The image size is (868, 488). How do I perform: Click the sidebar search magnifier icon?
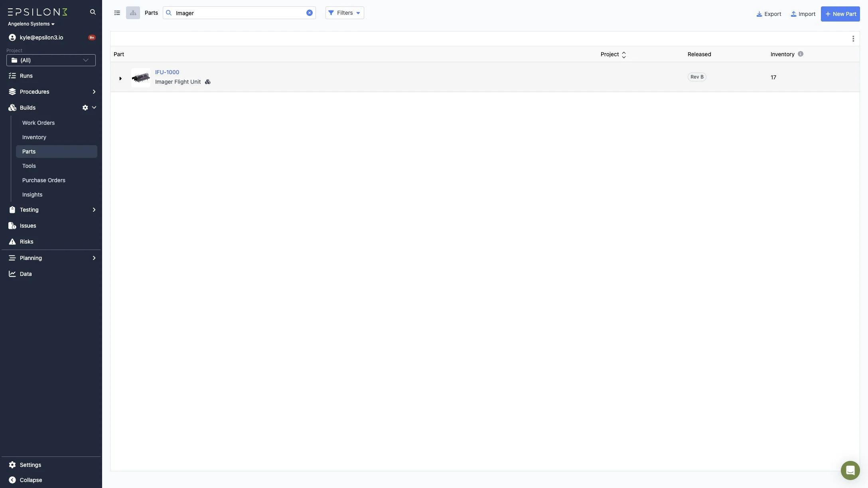pos(93,12)
